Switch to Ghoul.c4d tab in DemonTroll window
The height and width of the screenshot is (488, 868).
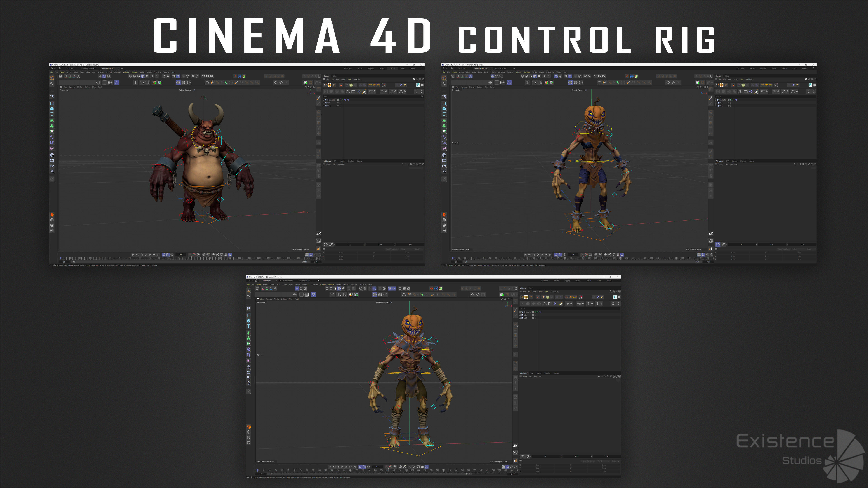click(x=70, y=68)
